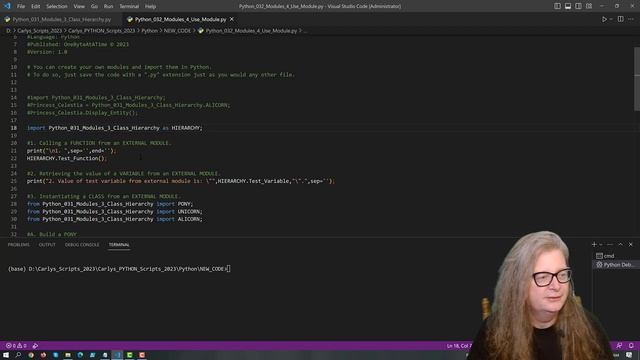
Task: Click the Visual Studio Code taskbar icon
Action: [118, 355]
